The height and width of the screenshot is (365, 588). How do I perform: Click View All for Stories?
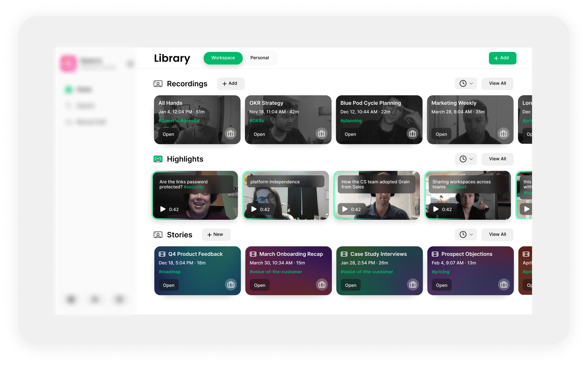497,235
